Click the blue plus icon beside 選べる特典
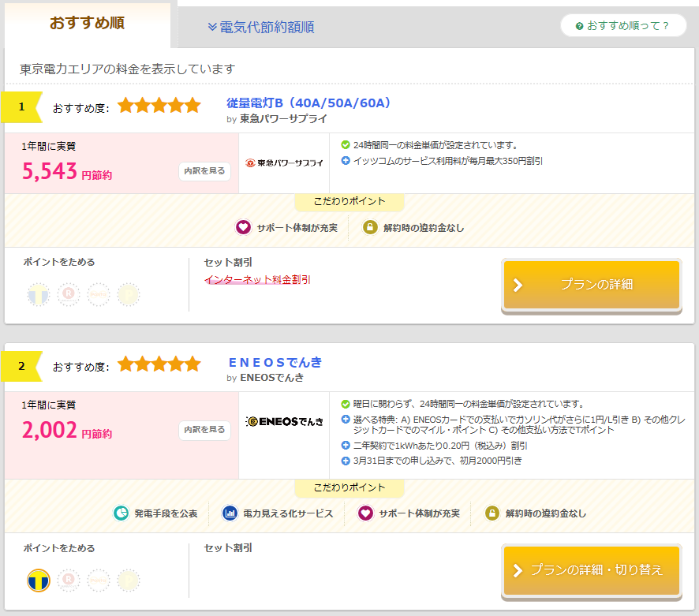Screen dimensions: 699x616 point(346,420)
